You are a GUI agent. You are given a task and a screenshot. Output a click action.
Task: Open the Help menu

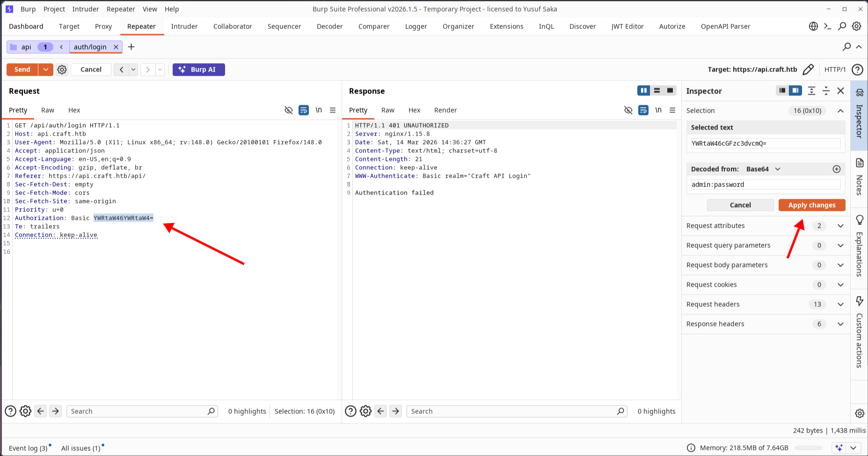pos(172,9)
